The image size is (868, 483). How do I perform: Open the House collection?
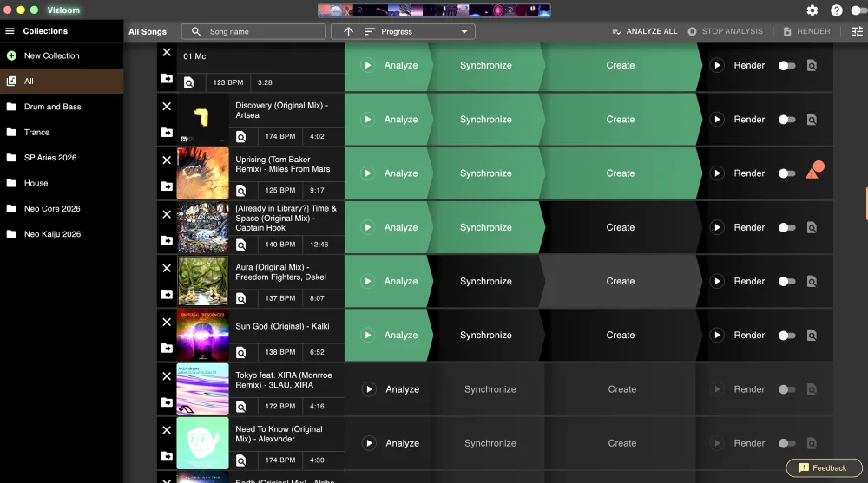tap(62, 183)
